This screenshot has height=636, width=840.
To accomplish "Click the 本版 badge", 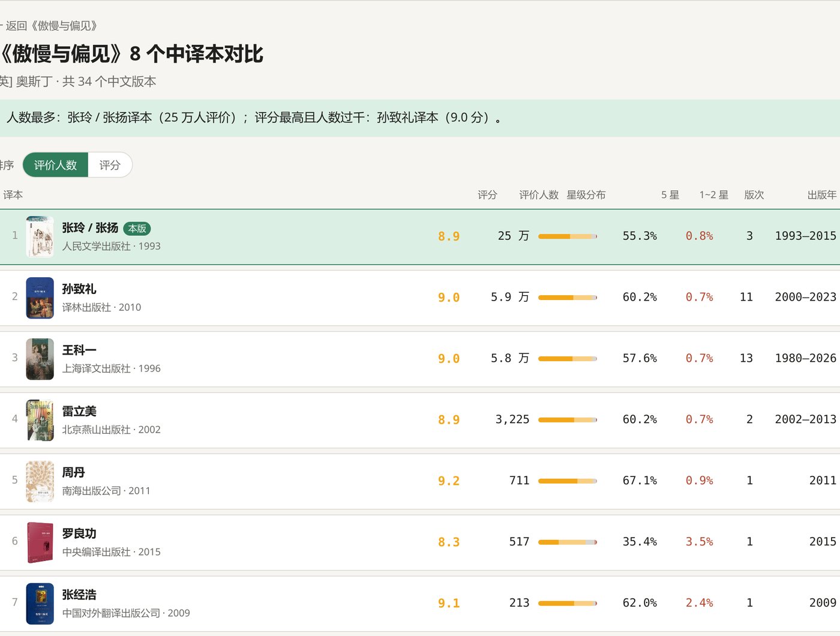I will click(137, 229).
